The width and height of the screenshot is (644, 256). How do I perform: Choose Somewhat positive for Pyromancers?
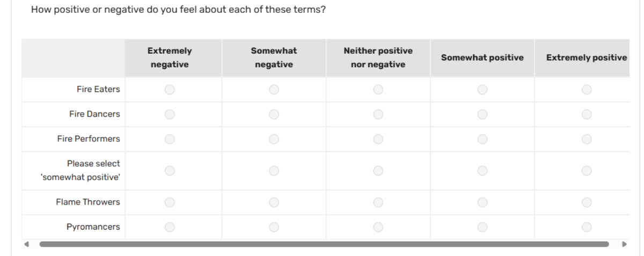pyautogui.click(x=482, y=227)
